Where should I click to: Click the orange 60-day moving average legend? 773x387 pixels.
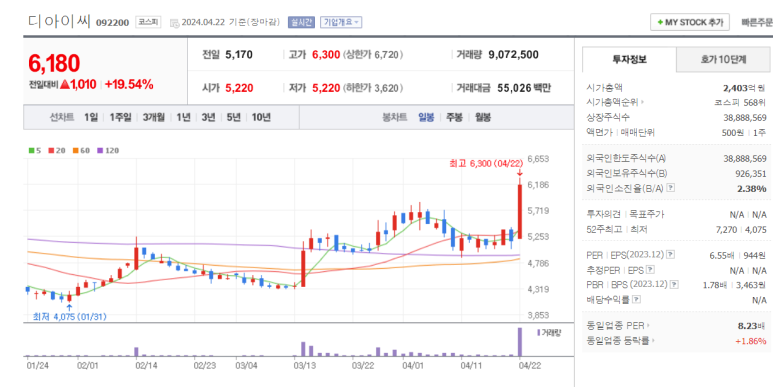click(x=81, y=150)
